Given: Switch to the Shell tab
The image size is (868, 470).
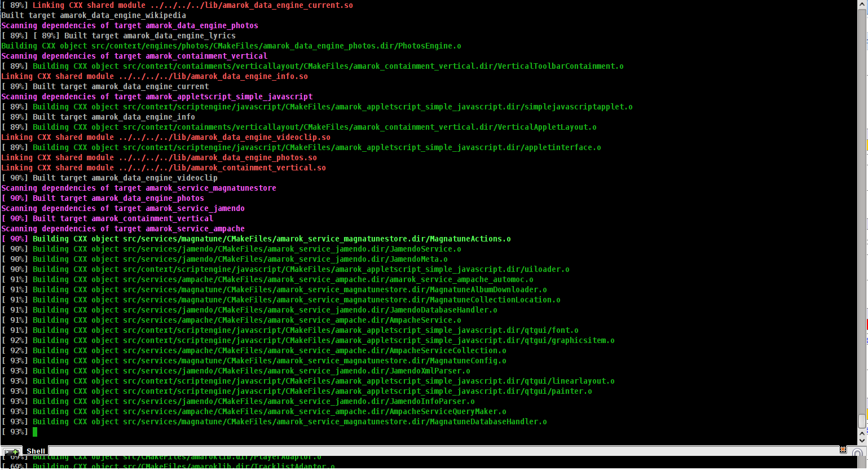Looking at the screenshot, I should [36, 451].
